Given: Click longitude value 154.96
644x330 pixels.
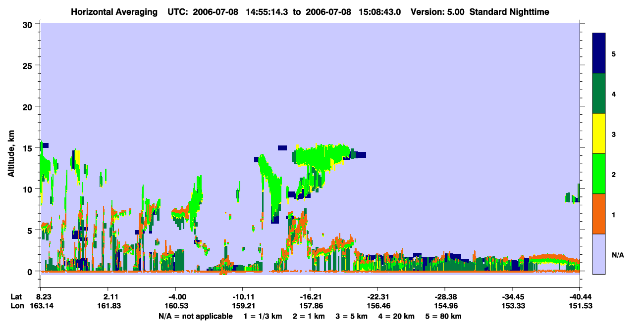Looking at the screenshot, I should 445,306.
